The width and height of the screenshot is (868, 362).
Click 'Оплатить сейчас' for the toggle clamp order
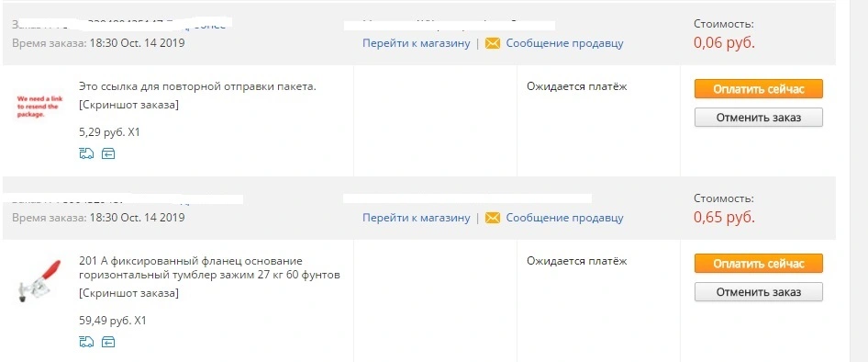tap(759, 264)
